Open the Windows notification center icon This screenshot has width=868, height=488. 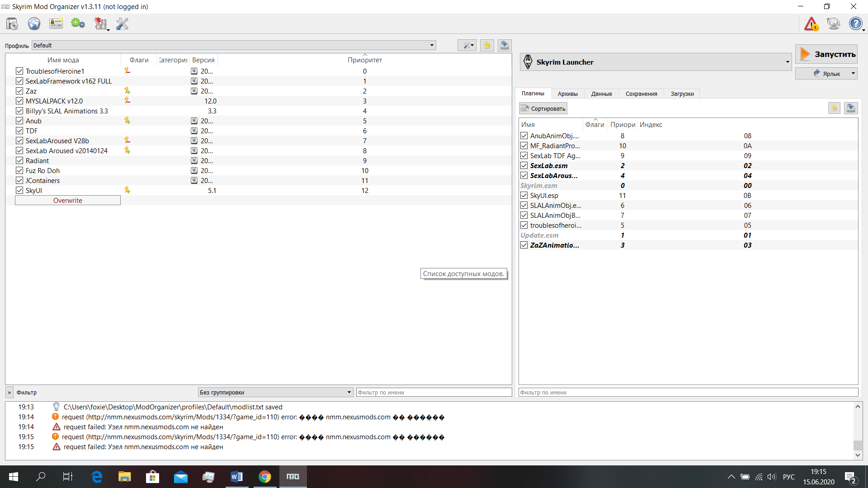pos(850,477)
